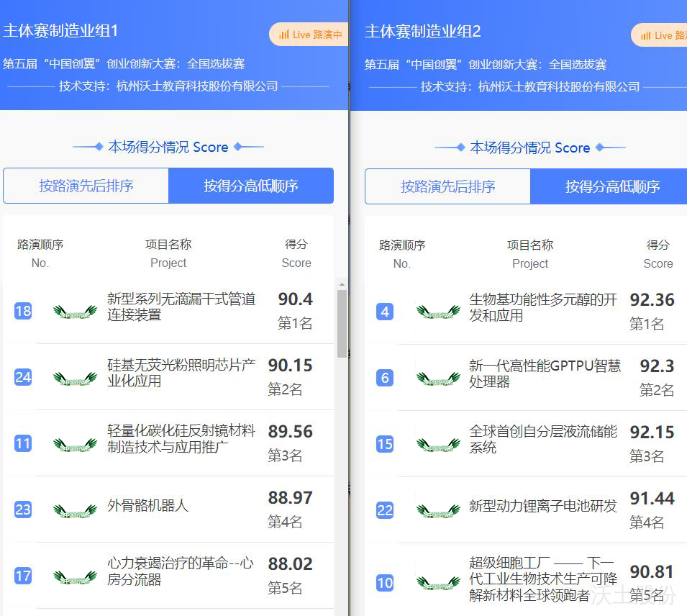Click number badge 4 in right list
Image resolution: width=687 pixels, height=616 pixels.
click(385, 312)
